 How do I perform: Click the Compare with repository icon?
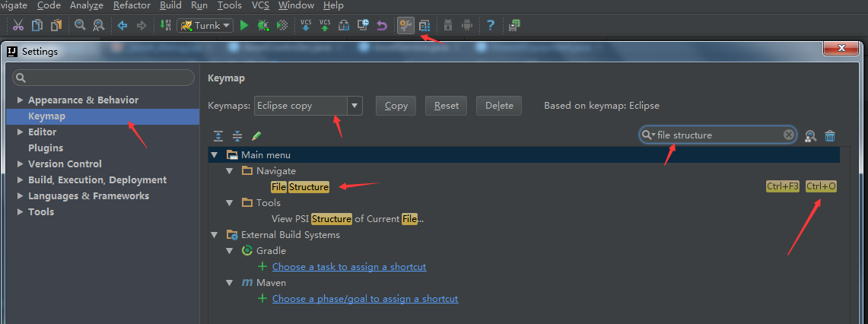pyautogui.click(x=344, y=25)
